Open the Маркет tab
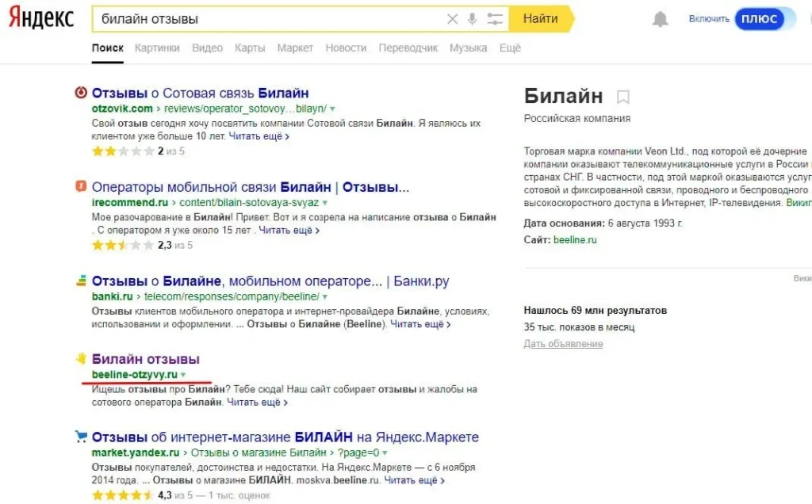 click(295, 48)
